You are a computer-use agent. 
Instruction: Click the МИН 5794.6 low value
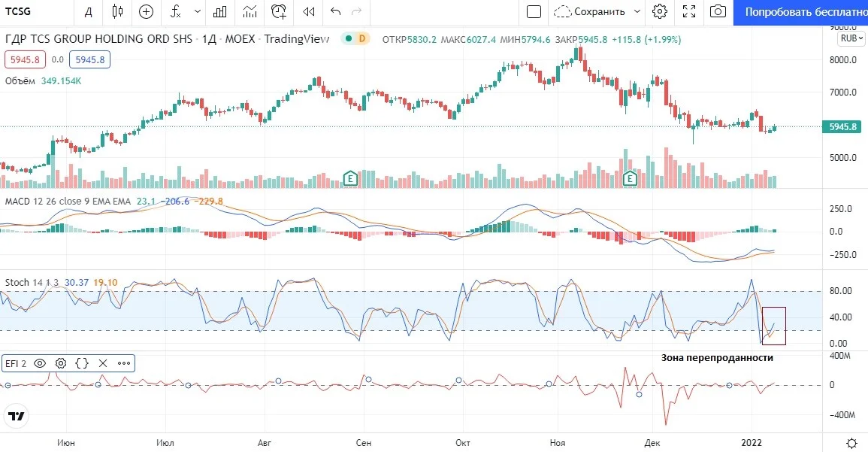coord(525,39)
